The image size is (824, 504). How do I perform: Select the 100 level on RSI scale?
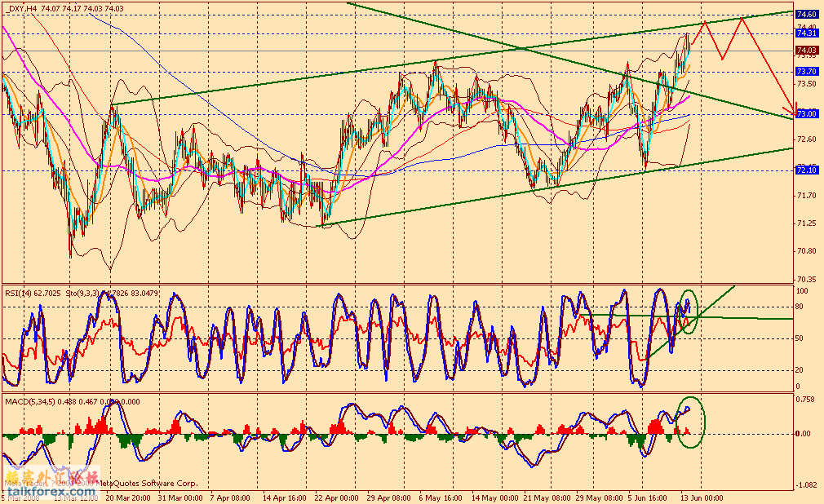pyautogui.click(x=803, y=291)
